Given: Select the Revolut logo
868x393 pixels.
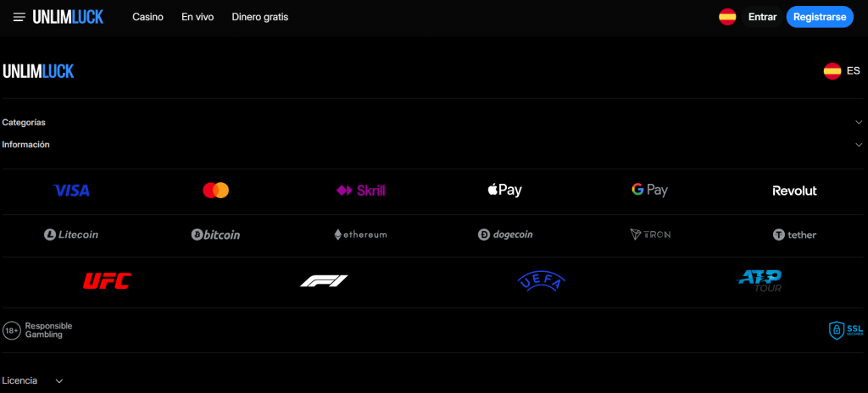Looking at the screenshot, I should pos(794,191).
